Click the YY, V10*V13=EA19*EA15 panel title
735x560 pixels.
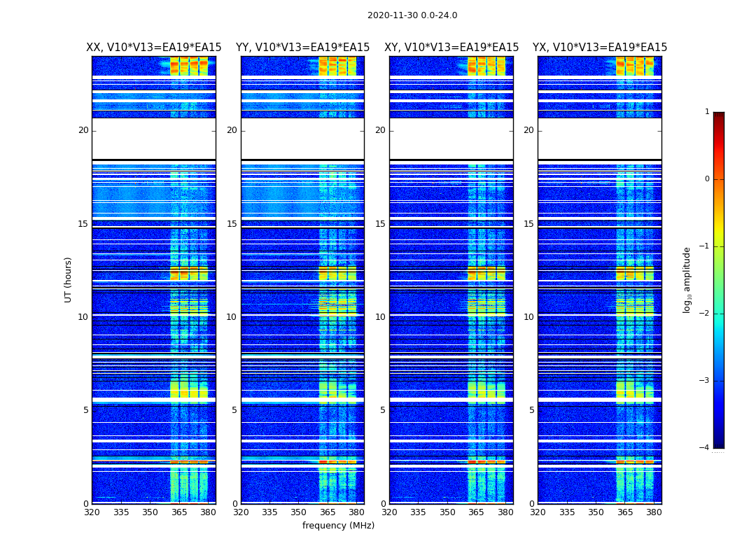303,48
